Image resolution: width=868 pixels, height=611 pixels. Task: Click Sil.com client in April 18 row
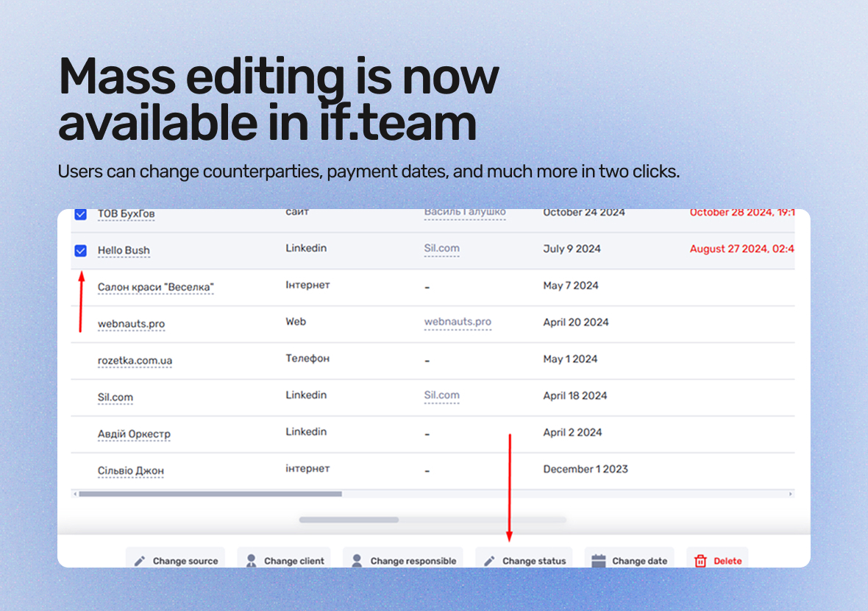tap(442, 395)
